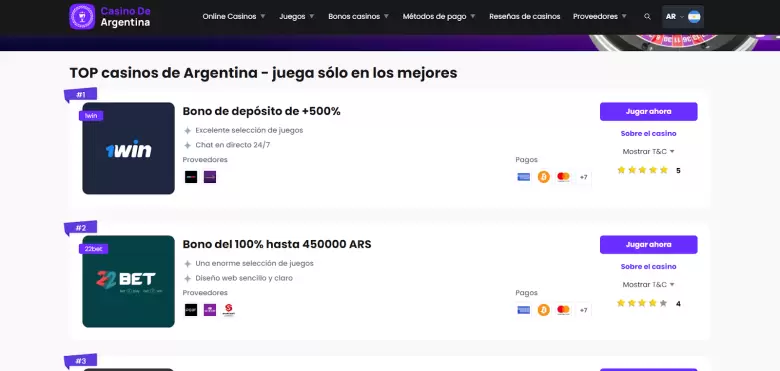Open the AR language selector

click(x=682, y=16)
